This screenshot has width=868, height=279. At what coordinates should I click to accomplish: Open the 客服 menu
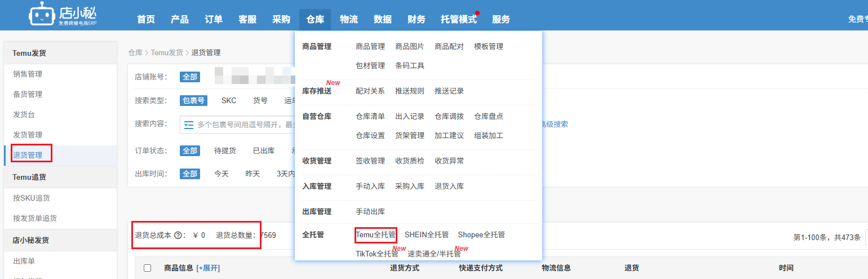[x=247, y=19]
